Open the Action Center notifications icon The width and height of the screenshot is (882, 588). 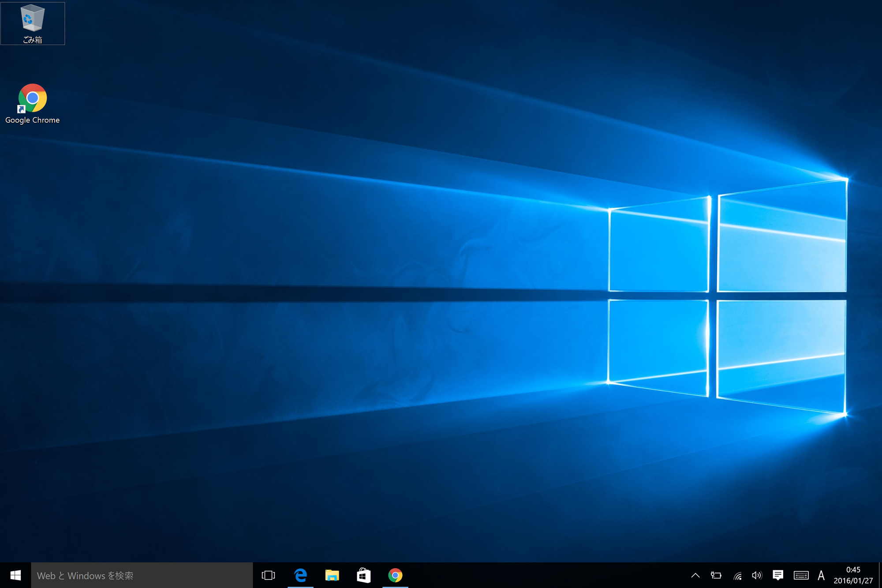coord(778,575)
